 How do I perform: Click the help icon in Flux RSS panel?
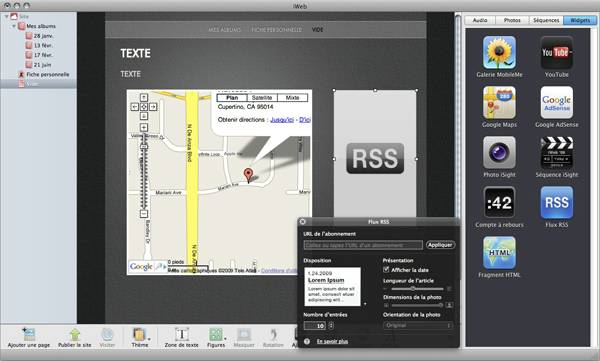coord(307,341)
